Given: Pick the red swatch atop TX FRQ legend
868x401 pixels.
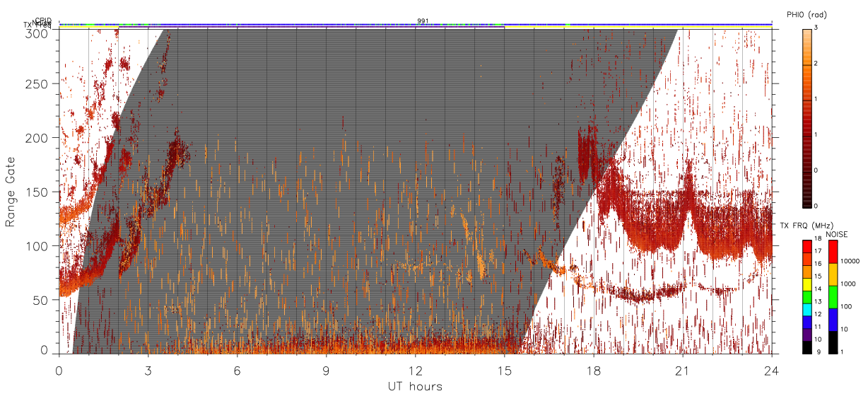Looking at the screenshot, I should point(807,247).
